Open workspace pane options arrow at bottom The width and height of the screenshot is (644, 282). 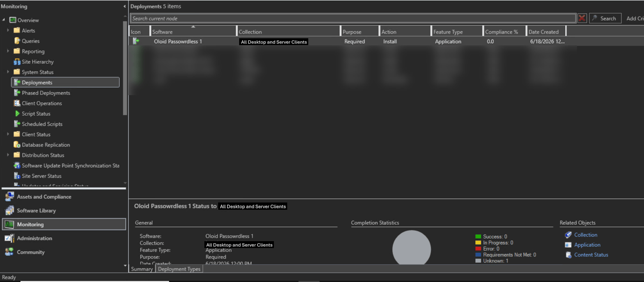coord(125,266)
